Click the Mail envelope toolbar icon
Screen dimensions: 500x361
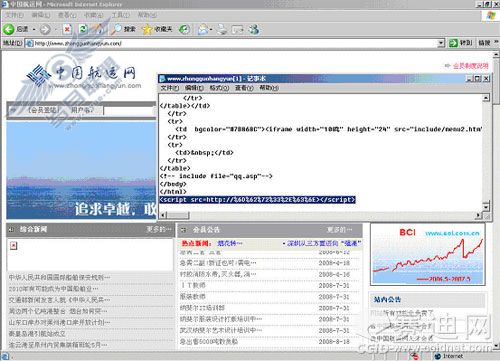203,30
